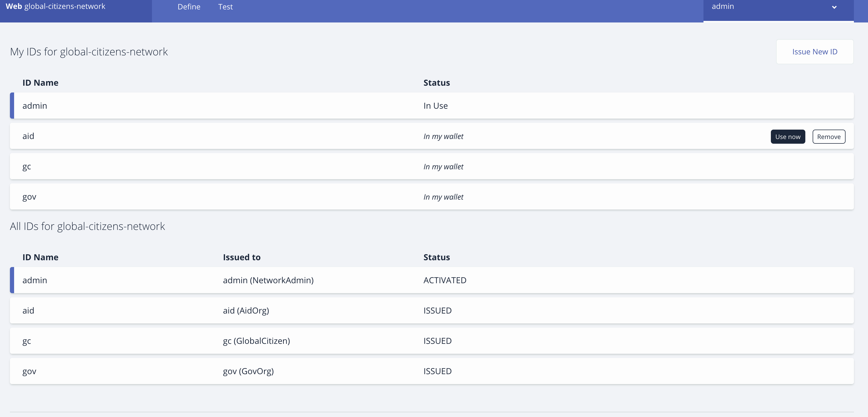The image size is (868, 417).
Task: Click the In Use status text
Action: 435,106
